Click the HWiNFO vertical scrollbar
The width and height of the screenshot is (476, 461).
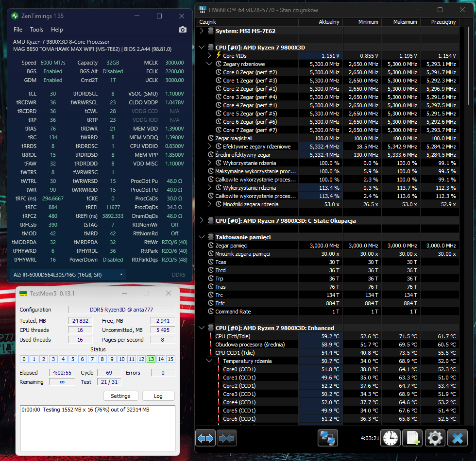tap(469, 66)
